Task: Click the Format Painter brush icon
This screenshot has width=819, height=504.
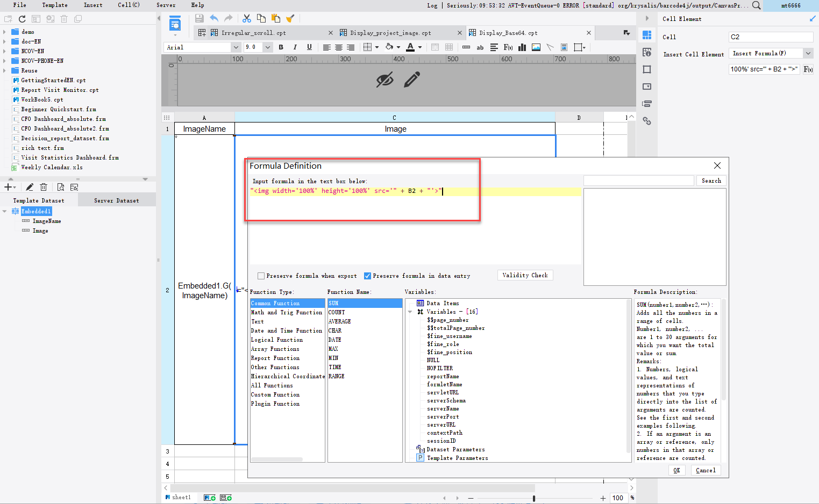Action: coord(290,18)
